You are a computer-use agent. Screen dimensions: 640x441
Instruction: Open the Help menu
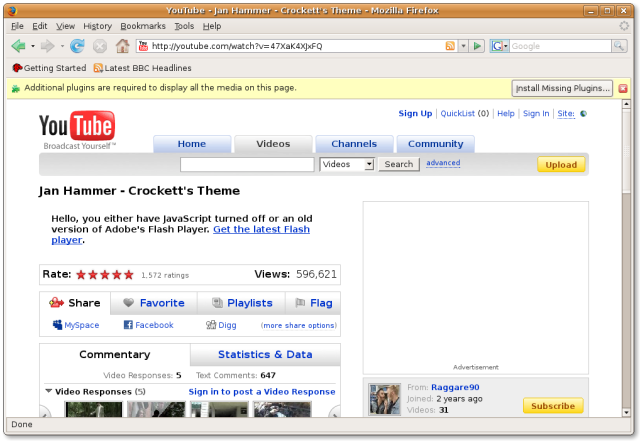212,26
